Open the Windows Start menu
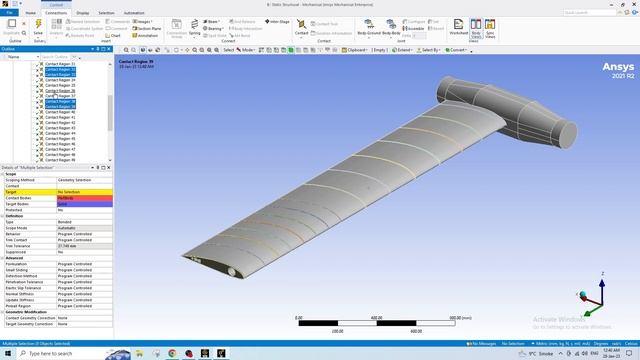This screenshot has width=640, height=360. pyautogui.click(x=8, y=353)
